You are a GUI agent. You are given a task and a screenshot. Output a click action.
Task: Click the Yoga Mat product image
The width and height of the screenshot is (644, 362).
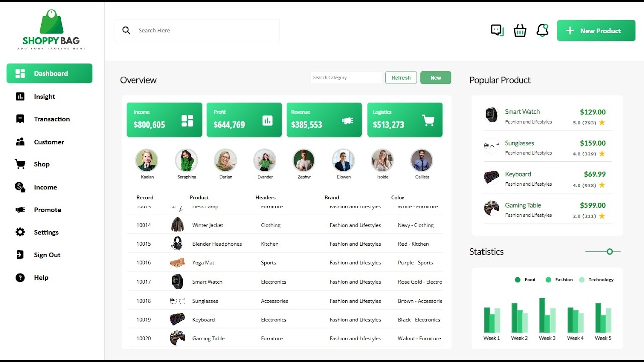pyautogui.click(x=177, y=263)
